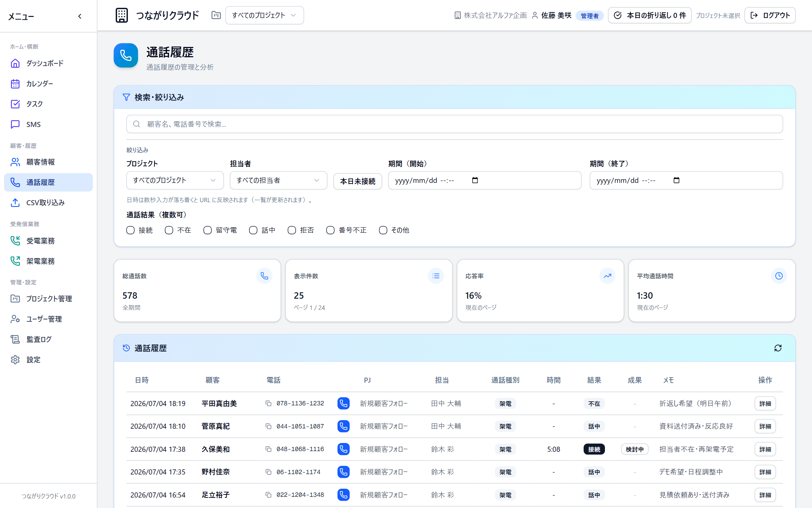Check the 接続 result filter
The height and width of the screenshot is (508, 812).
click(x=131, y=230)
